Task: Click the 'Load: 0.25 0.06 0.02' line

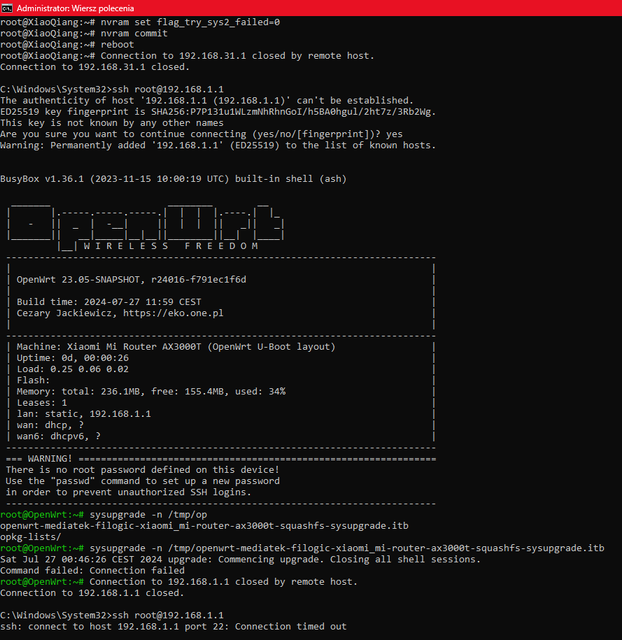Action: pos(73,369)
